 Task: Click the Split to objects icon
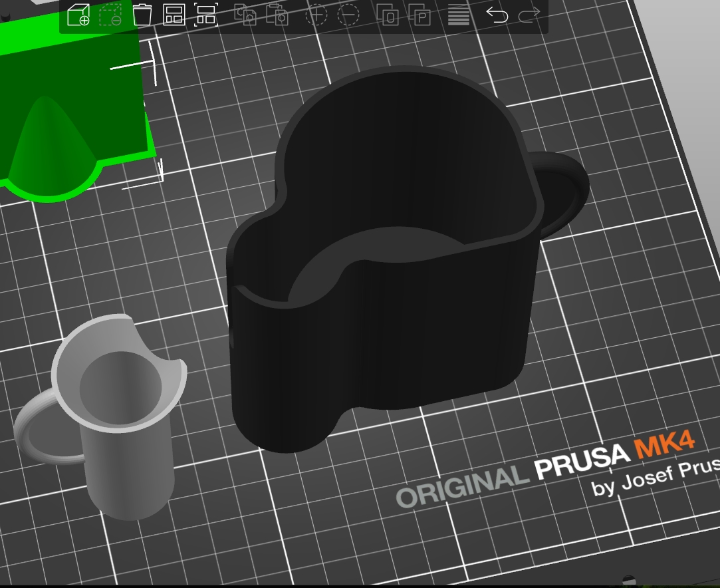point(388,15)
